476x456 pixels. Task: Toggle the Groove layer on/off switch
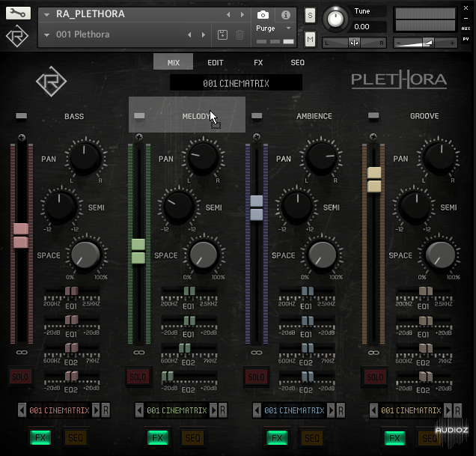373,116
